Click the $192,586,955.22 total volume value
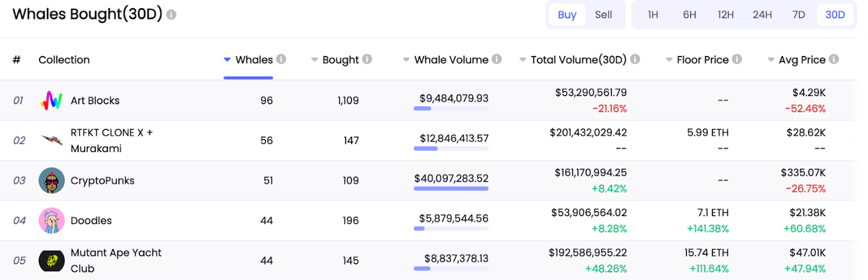Image resolution: width=868 pixels, height=280 pixels. pyautogui.click(x=588, y=253)
